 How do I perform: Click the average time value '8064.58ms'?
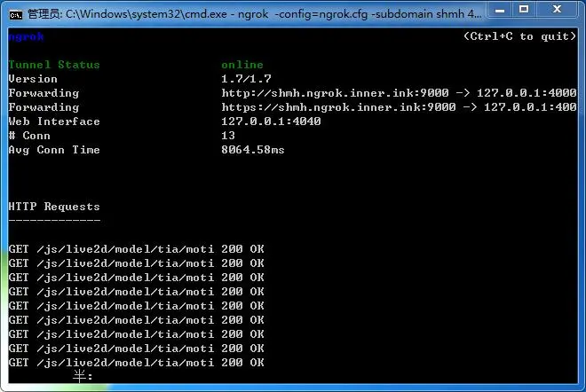(x=253, y=150)
